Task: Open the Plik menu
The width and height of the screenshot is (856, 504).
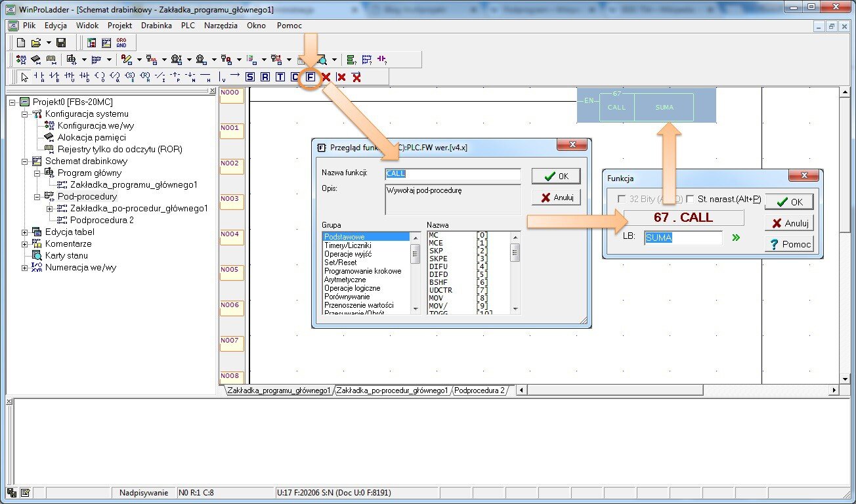Action: coord(29,26)
